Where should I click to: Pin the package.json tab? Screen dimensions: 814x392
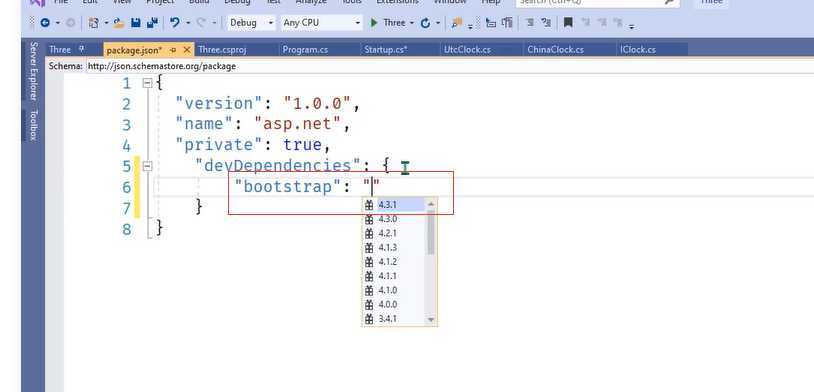click(173, 50)
